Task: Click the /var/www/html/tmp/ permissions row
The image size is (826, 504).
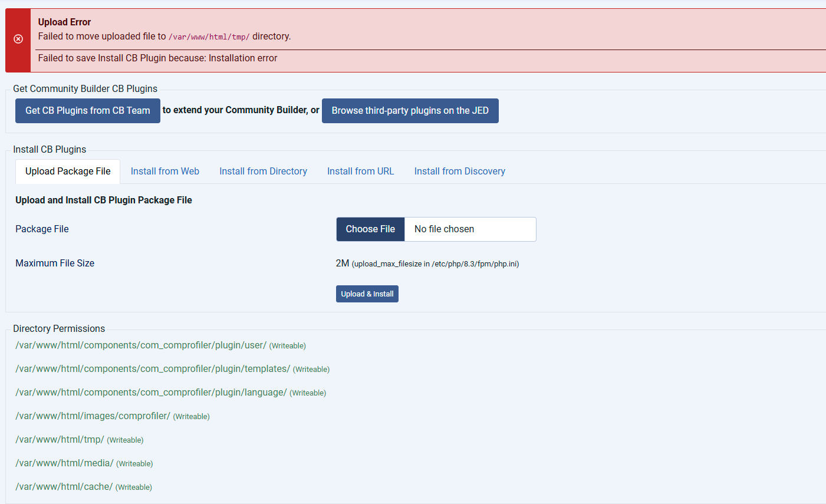Action: tap(80, 440)
